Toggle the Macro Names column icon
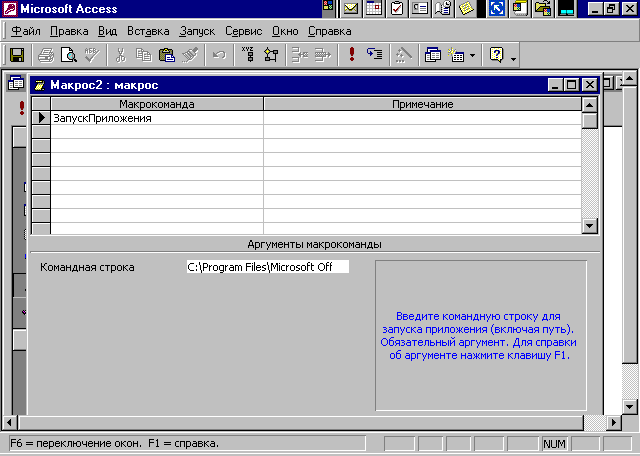The image size is (640, 456). pyautogui.click(x=248, y=54)
